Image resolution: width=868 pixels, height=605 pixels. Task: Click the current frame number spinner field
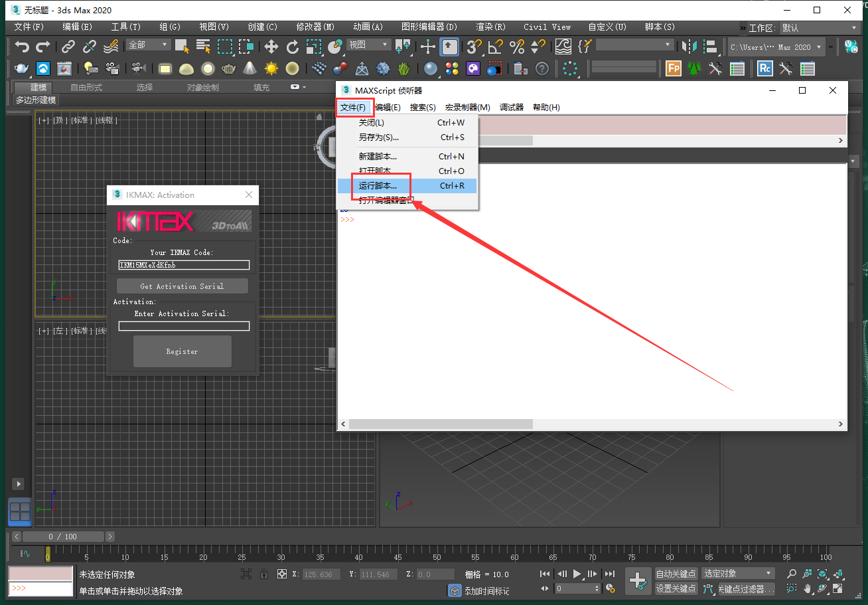pos(577,588)
